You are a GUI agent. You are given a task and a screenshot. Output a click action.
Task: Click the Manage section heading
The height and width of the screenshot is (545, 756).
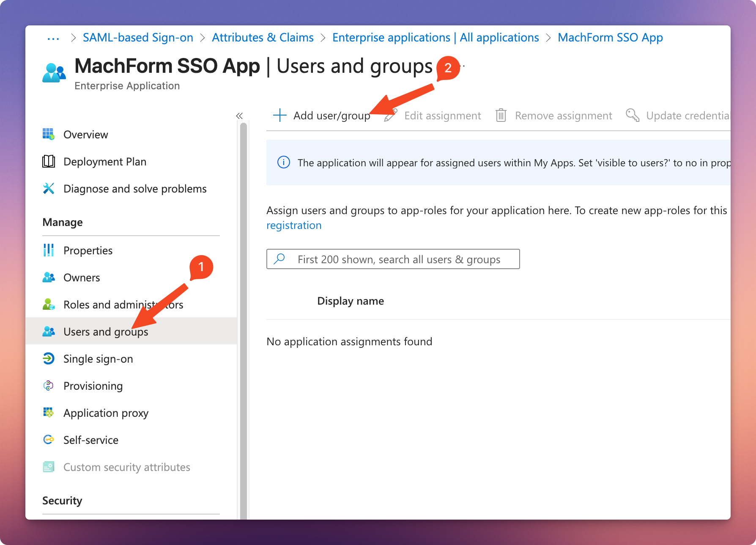(63, 222)
